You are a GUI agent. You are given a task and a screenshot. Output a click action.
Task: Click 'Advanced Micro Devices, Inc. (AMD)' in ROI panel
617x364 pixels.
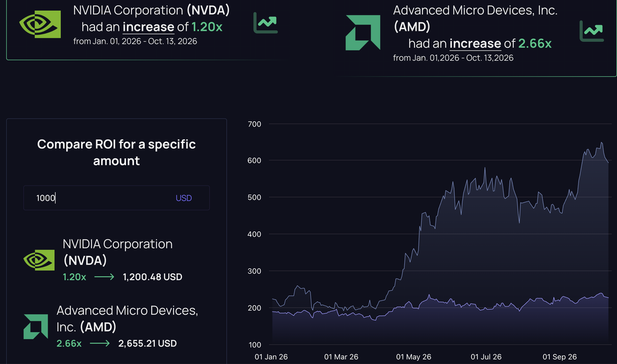pos(127,319)
